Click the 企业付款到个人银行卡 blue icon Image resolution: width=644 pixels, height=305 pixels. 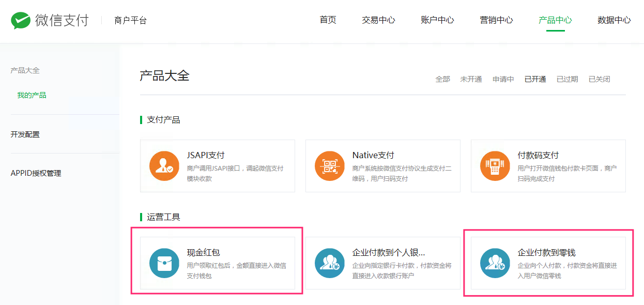point(330,263)
